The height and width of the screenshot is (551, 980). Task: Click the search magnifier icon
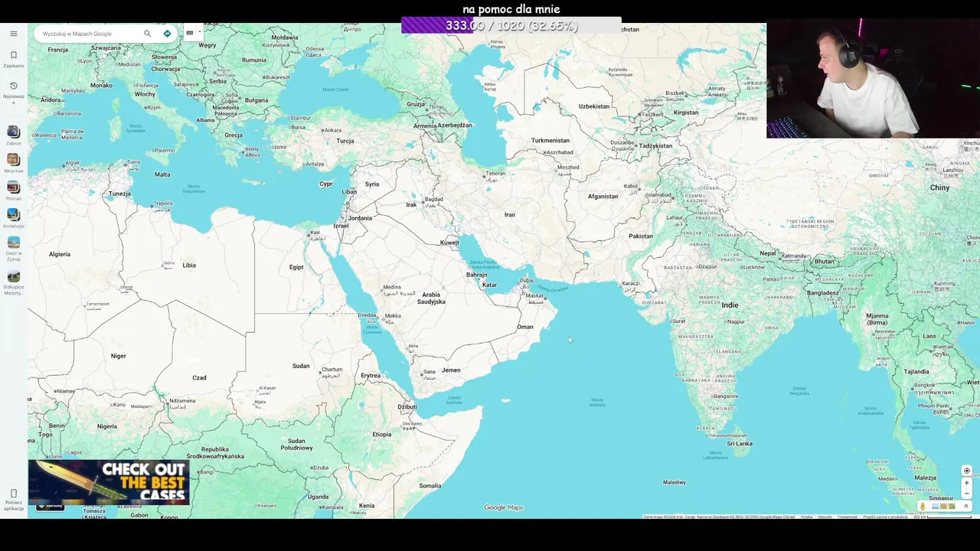(x=147, y=34)
